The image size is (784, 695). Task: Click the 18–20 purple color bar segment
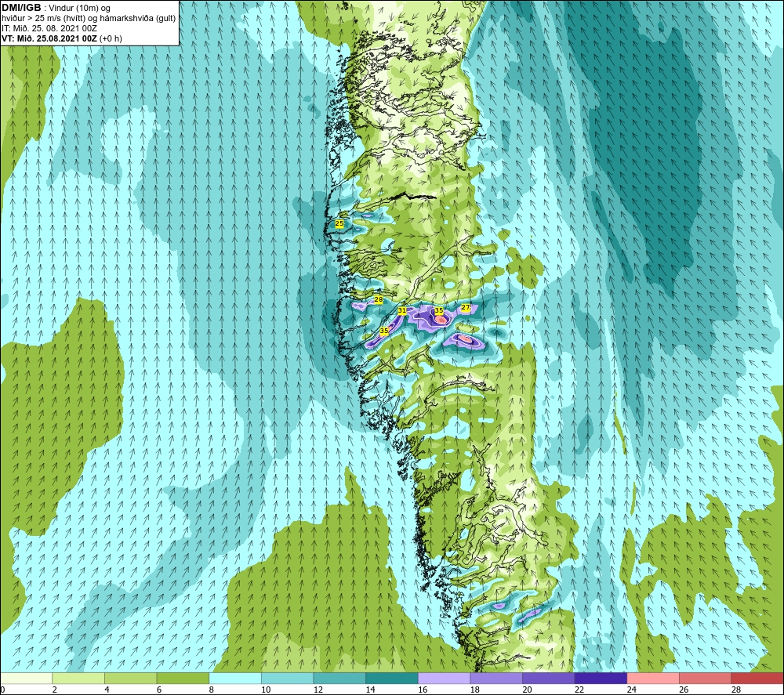coord(496,678)
